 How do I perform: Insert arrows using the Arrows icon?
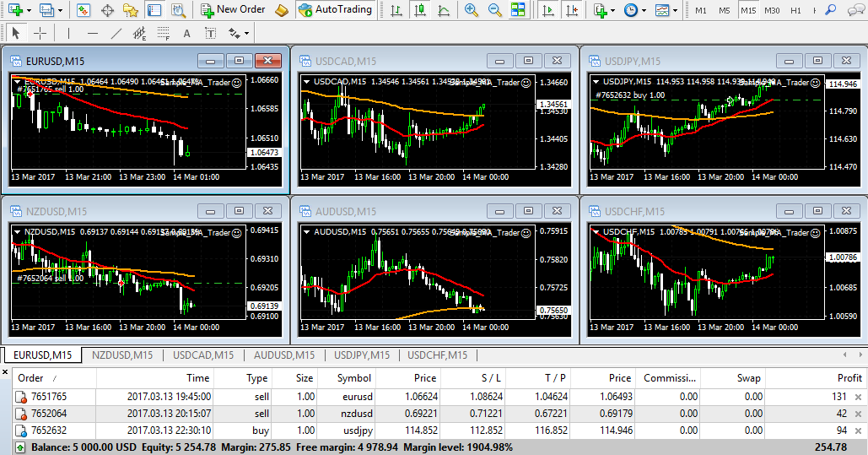(235, 33)
